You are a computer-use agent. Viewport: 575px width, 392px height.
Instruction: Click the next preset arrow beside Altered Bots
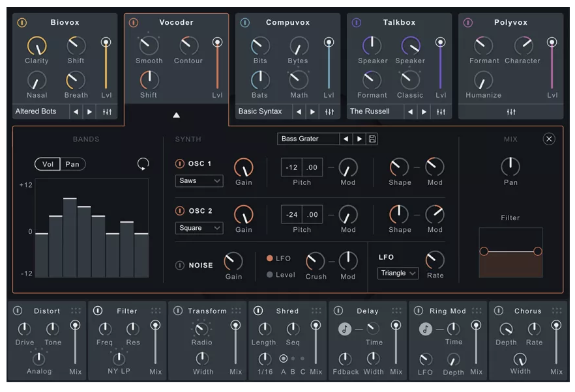point(91,111)
